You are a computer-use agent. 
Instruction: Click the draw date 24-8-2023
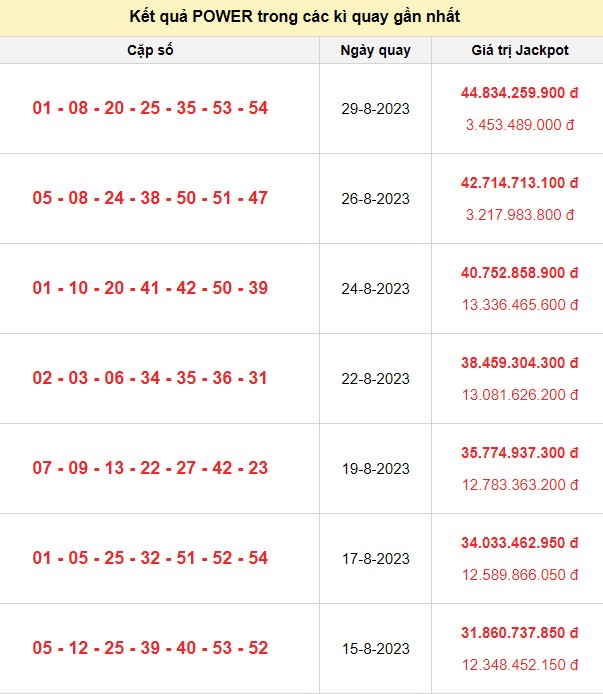click(375, 288)
